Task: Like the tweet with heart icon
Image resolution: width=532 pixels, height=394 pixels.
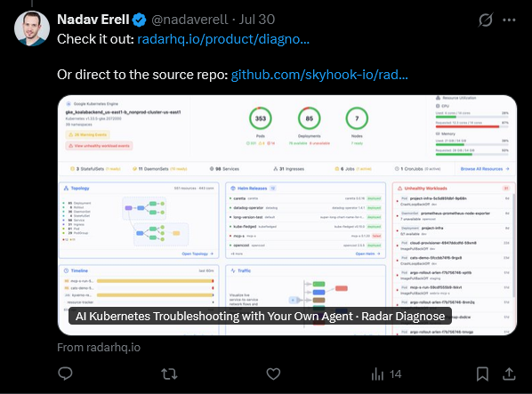Action: (273, 374)
